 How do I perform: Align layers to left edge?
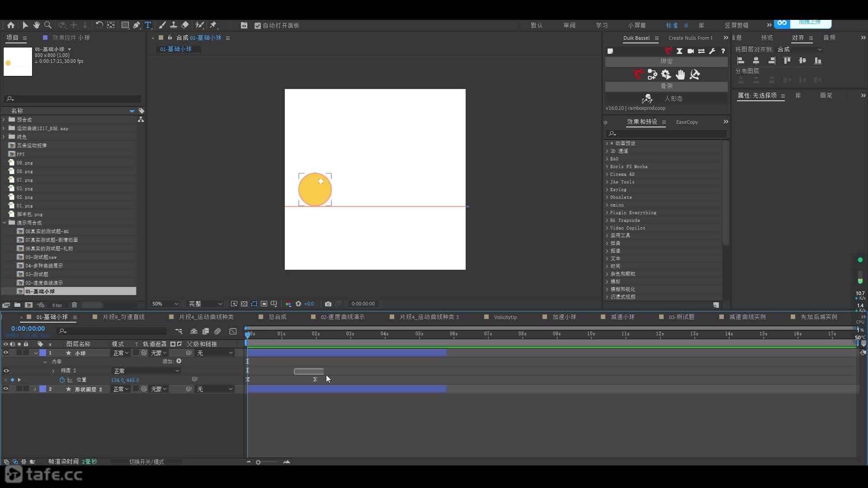[x=741, y=61]
